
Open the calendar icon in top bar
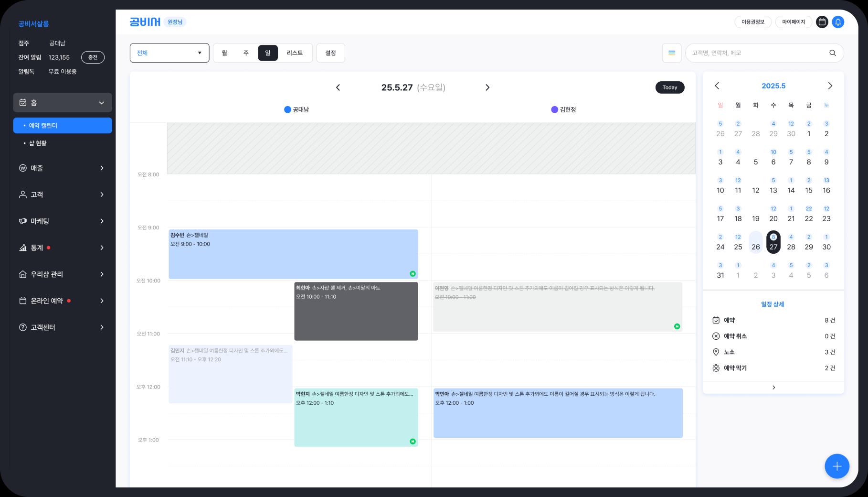(x=822, y=22)
